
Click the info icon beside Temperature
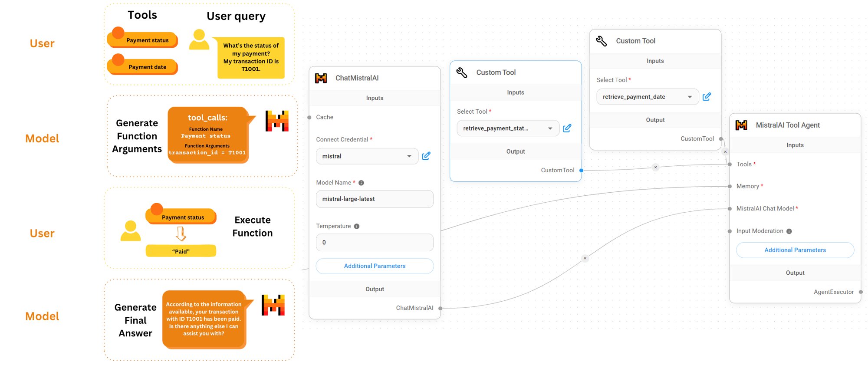[357, 226]
